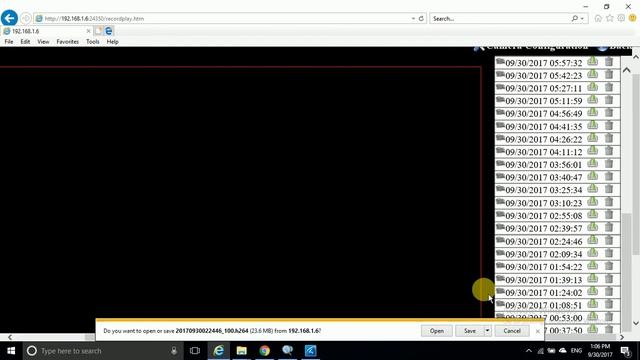This screenshot has width=640, height=360.
Task: Delete the 09/30/2017 04:11:12 recording
Action: click(609, 151)
